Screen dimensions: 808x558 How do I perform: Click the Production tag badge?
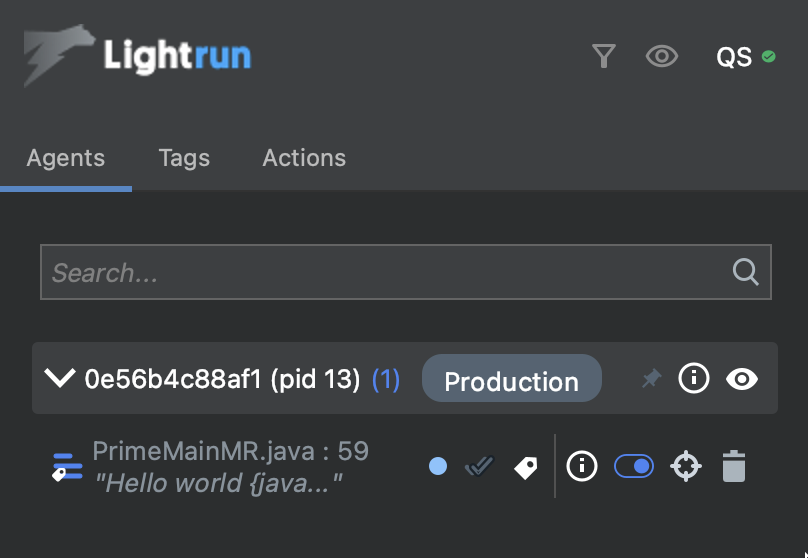pos(511,381)
